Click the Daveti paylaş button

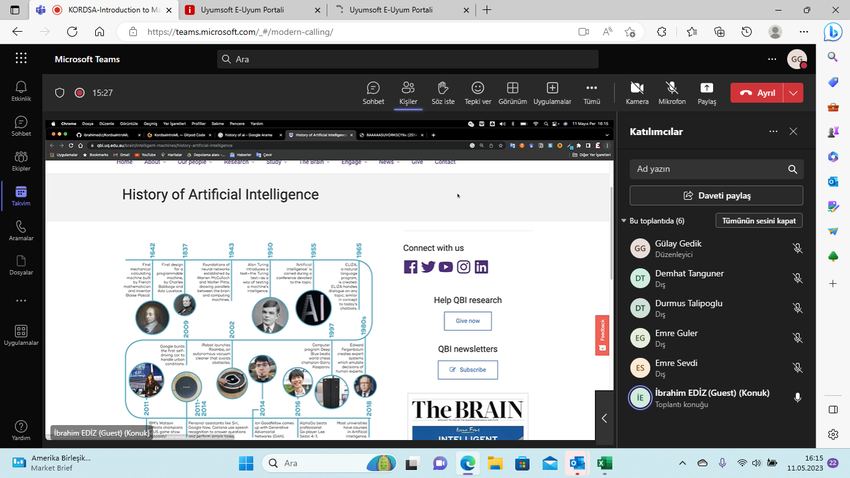click(716, 195)
